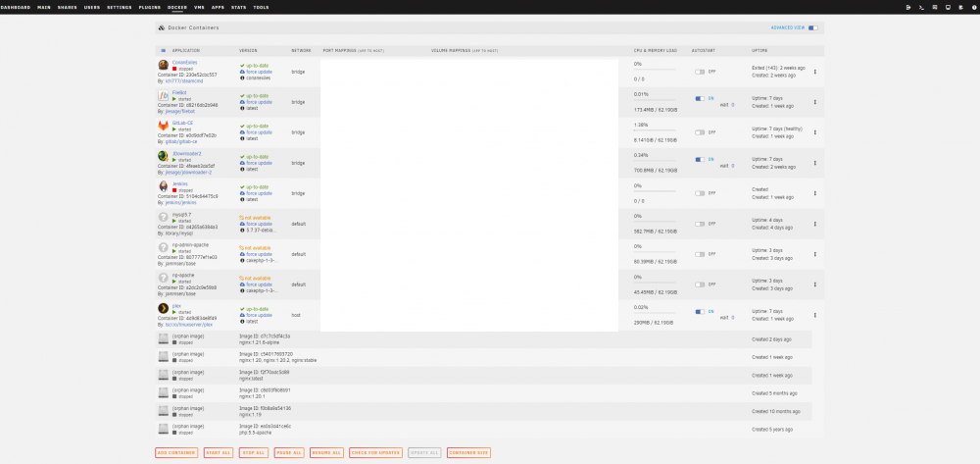Click the php:5.5-apache orphan image icon
Screen dimensions: 980x464
[x=163, y=429]
